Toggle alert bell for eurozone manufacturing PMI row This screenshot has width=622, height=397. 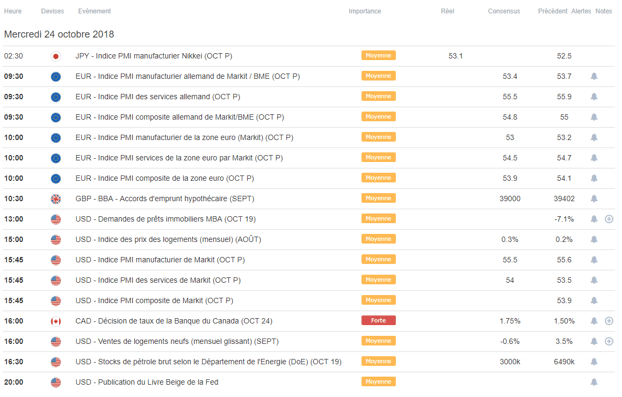coord(594,137)
